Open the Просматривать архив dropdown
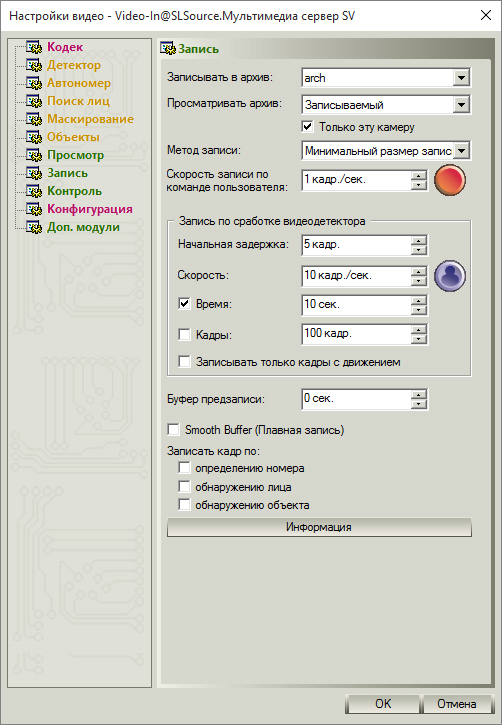Image resolution: width=502 pixels, height=725 pixels. point(461,104)
